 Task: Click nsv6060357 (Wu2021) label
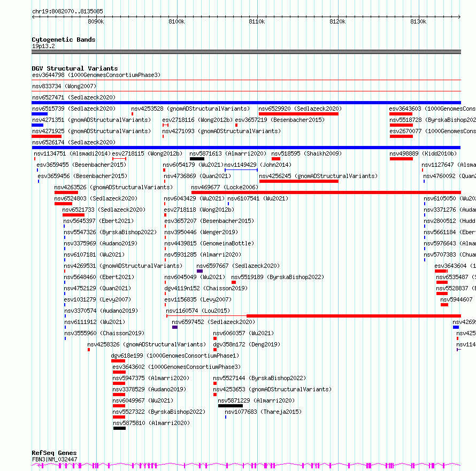(x=243, y=333)
